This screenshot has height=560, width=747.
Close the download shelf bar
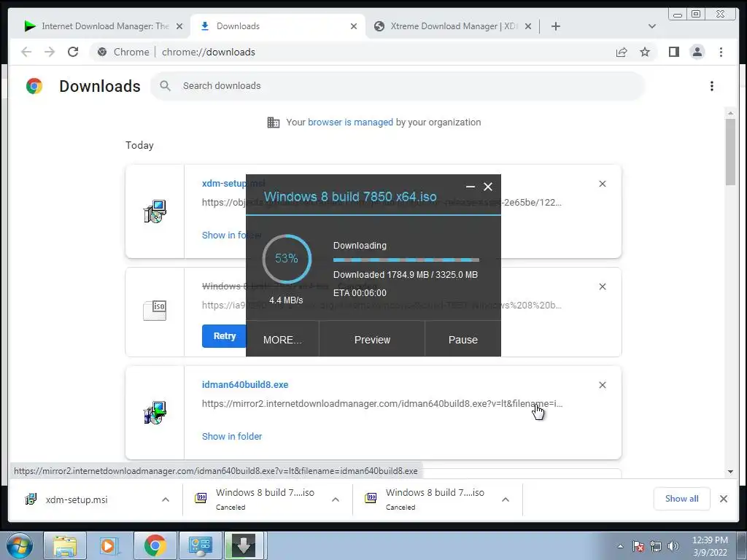coord(723,499)
